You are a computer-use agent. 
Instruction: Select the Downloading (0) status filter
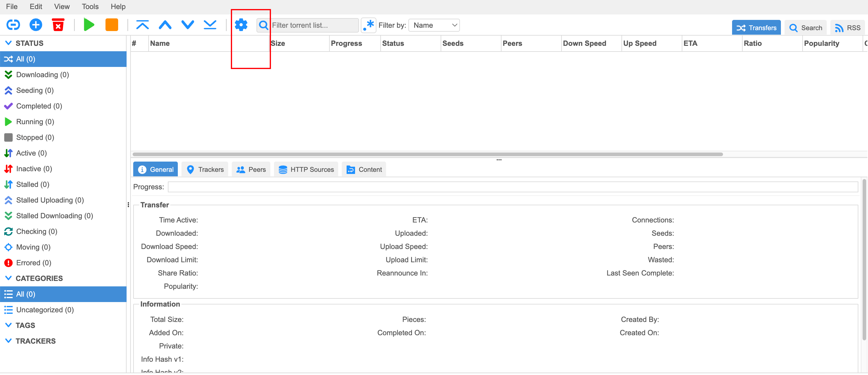point(42,74)
